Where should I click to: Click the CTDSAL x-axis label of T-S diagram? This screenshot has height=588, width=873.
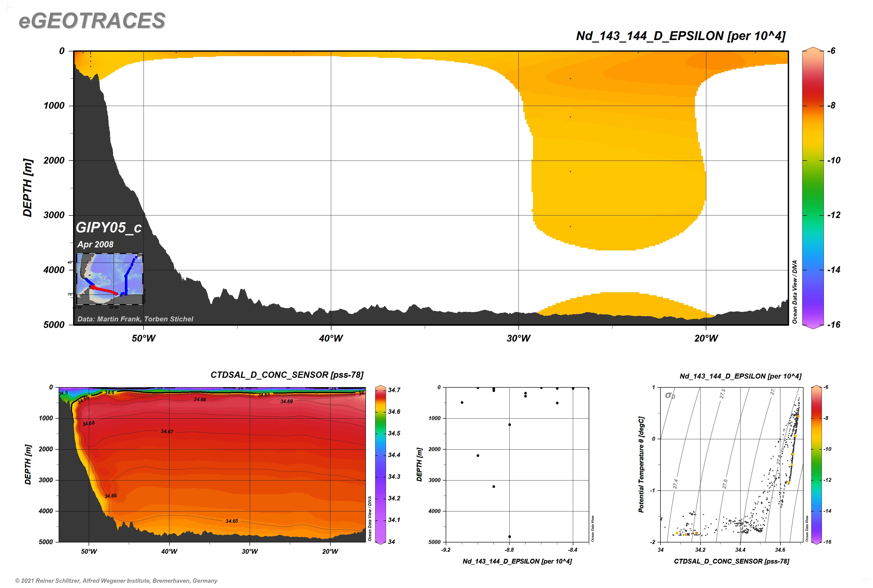tap(731, 561)
